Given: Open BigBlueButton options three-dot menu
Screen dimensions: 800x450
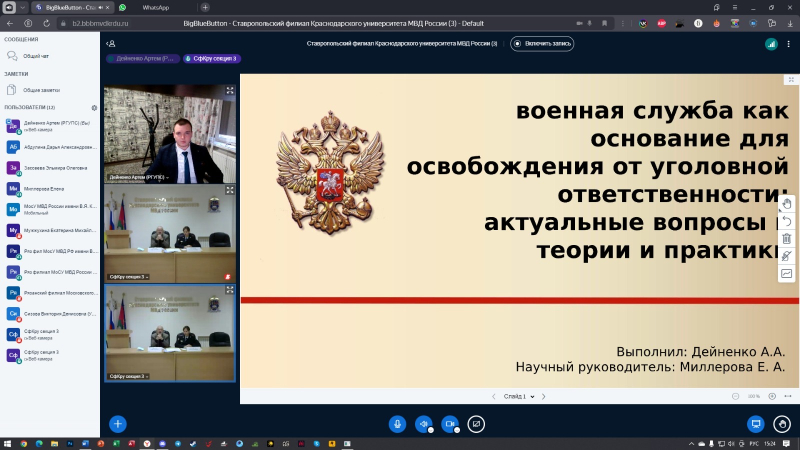Looking at the screenshot, I should pos(789,44).
